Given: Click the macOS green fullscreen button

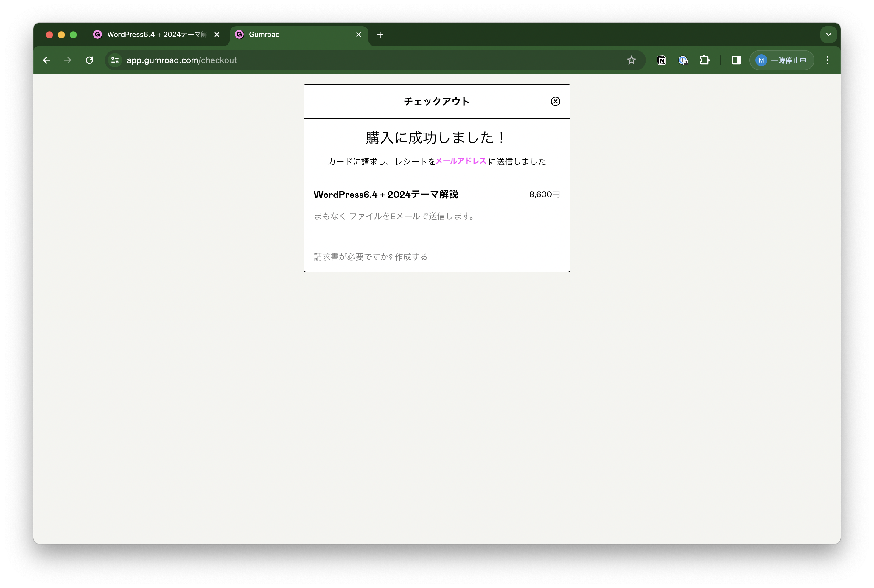Looking at the screenshot, I should pos(74,35).
